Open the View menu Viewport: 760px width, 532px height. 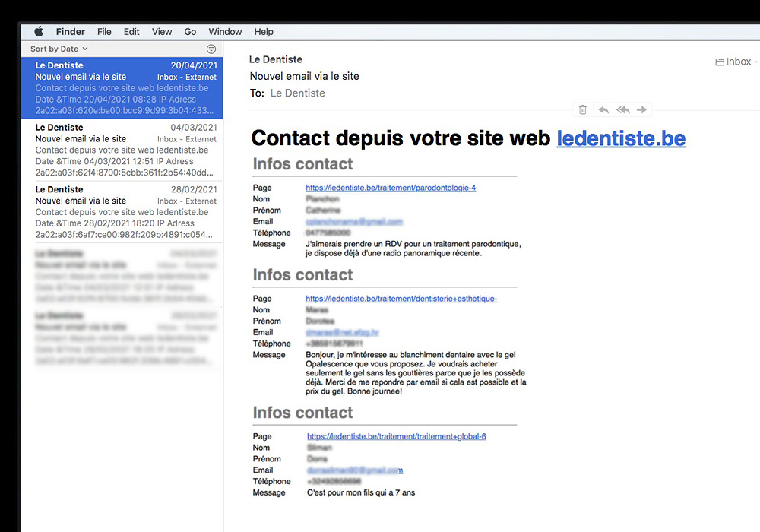[x=162, y=32]
